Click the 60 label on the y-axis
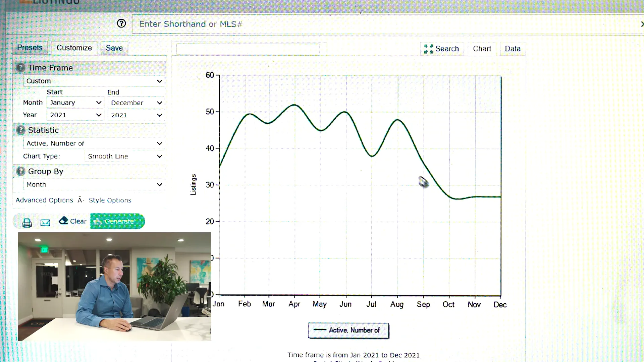 pyautogui.click(x=210, y=75)
